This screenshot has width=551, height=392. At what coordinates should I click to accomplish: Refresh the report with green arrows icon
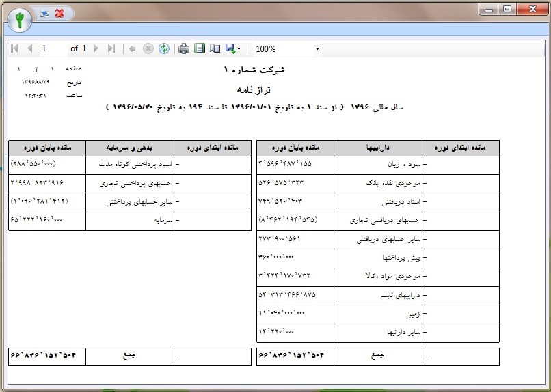[x=164, y=48]
